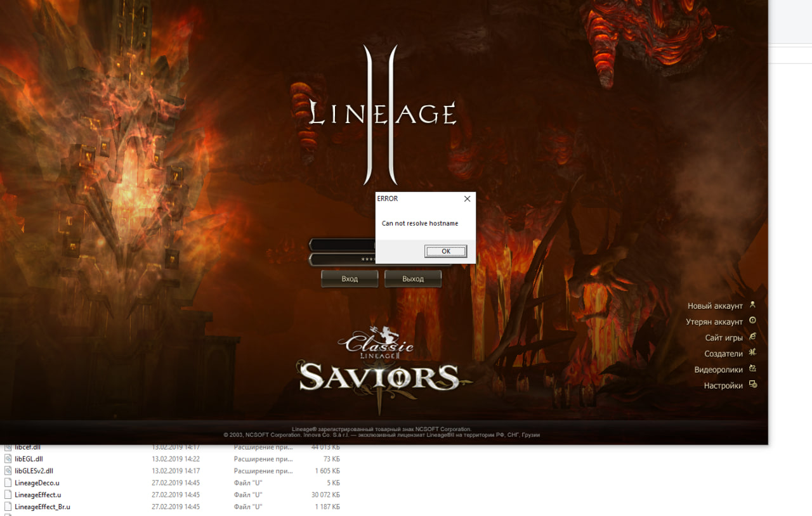Click the Создатели credits icon

753,352
